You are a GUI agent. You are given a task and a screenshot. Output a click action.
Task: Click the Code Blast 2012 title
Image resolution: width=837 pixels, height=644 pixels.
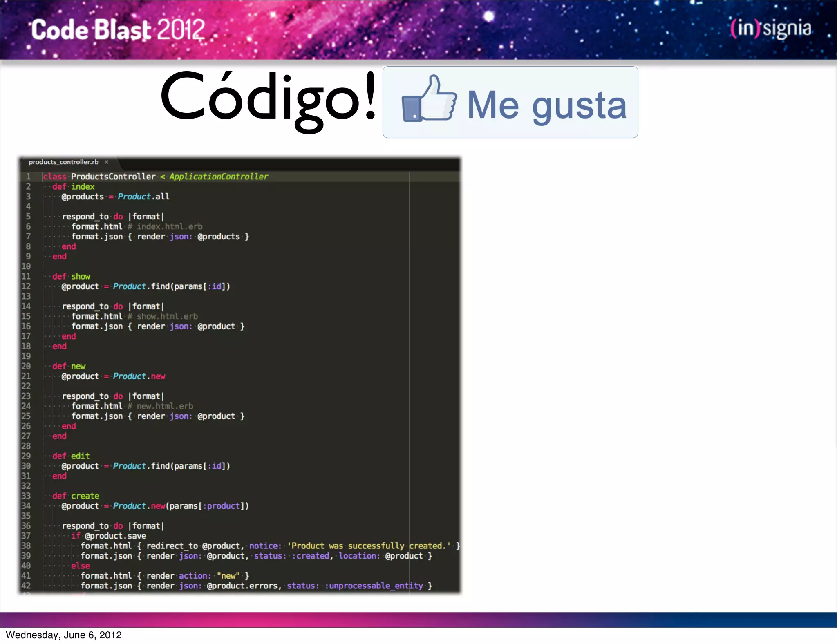(118, 29)
